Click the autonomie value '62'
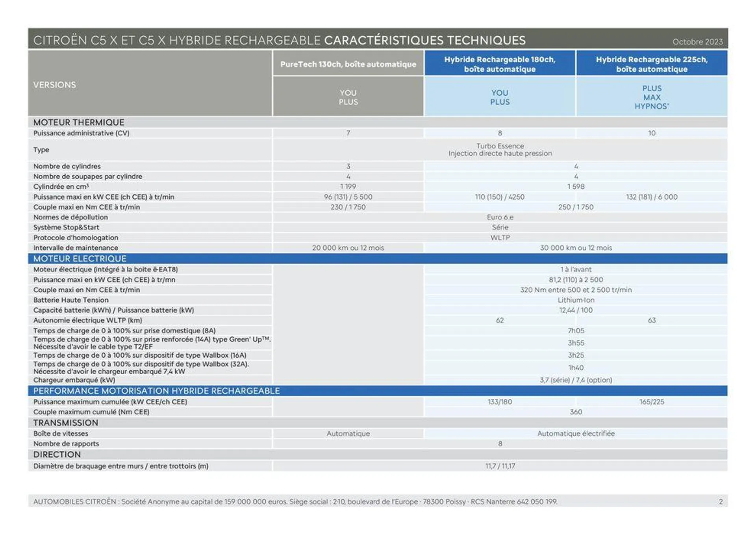The height and width of the screenshot is (535, 756). [500, 320]
